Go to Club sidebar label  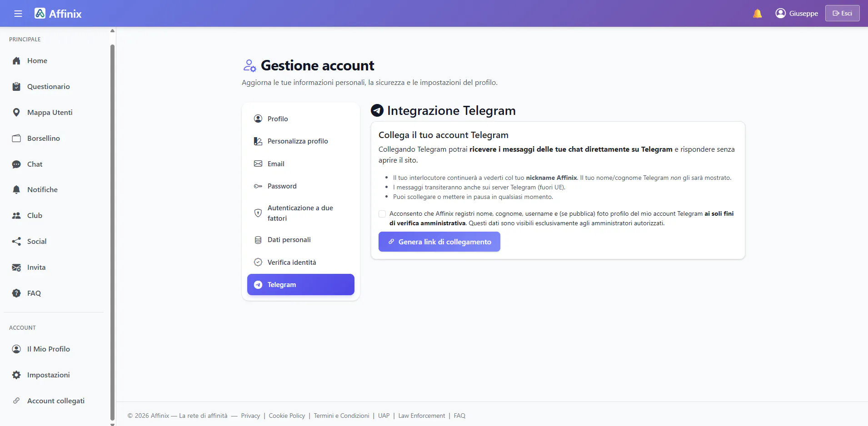[x=35, y=216]
